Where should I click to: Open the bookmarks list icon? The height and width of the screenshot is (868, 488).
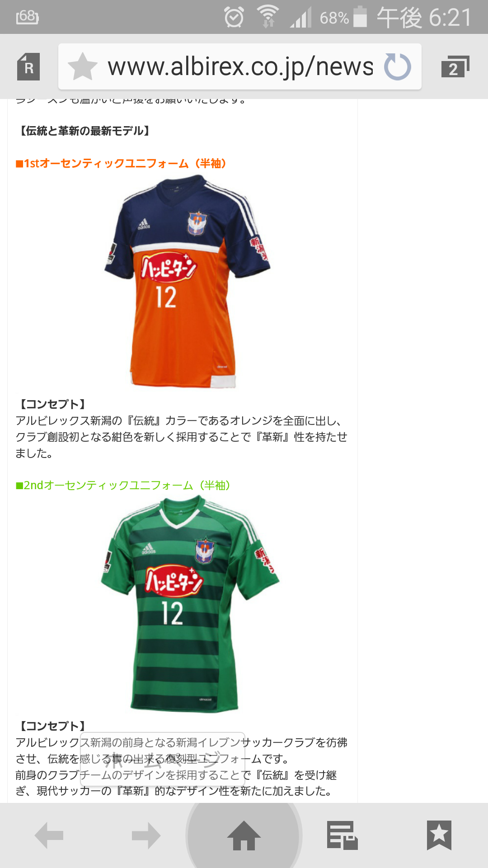point(439,835)
